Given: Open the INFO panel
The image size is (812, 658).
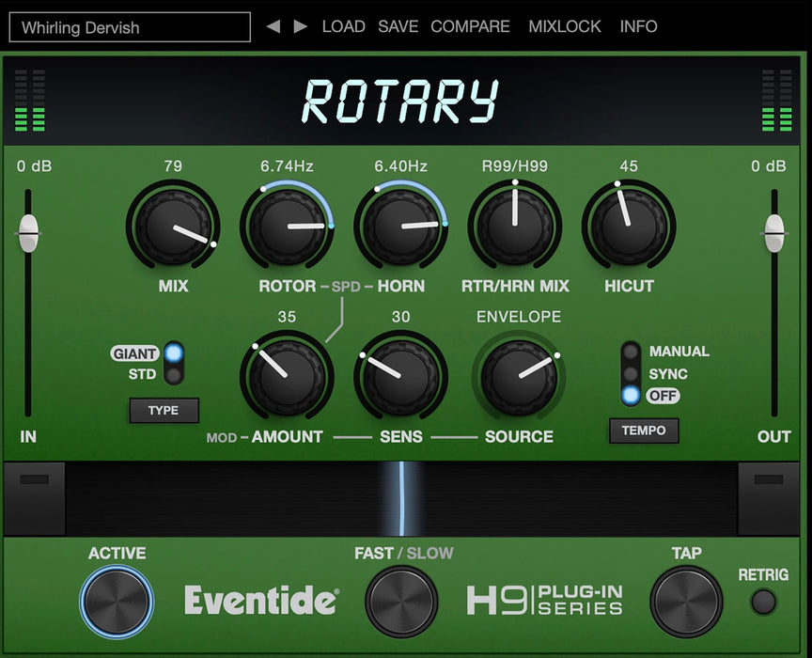Looking at the screenshot, I should 638,26.
